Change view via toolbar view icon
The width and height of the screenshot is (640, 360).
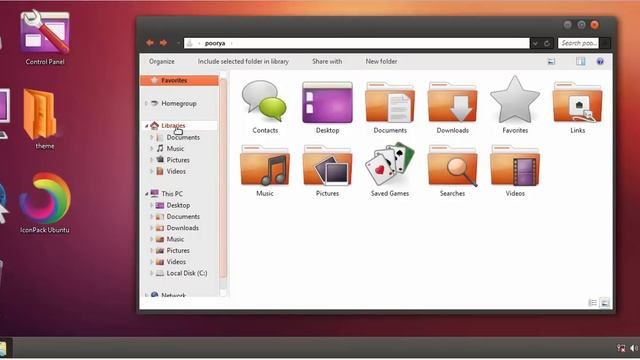coord(551,62)
